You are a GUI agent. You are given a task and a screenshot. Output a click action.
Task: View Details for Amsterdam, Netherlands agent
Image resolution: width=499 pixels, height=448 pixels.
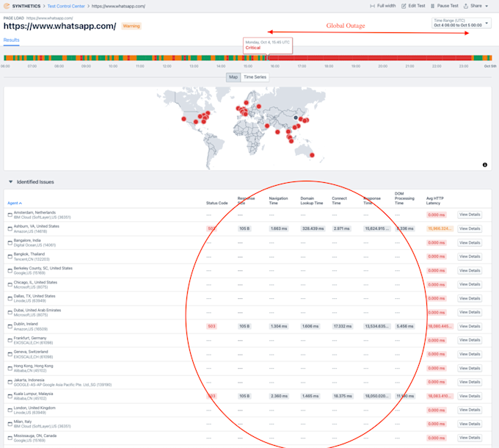point(470,214)
